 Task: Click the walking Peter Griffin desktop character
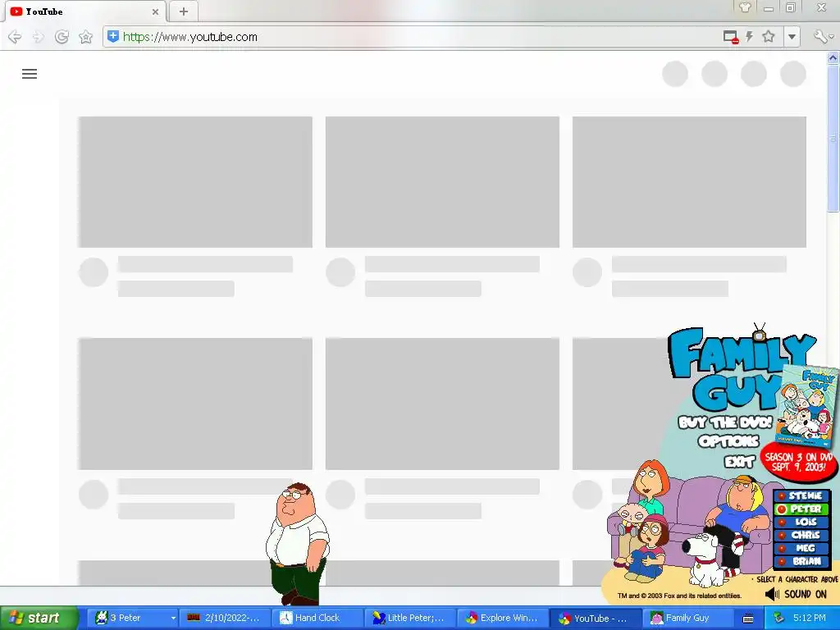pyautogui.click(x=297, y=543)
